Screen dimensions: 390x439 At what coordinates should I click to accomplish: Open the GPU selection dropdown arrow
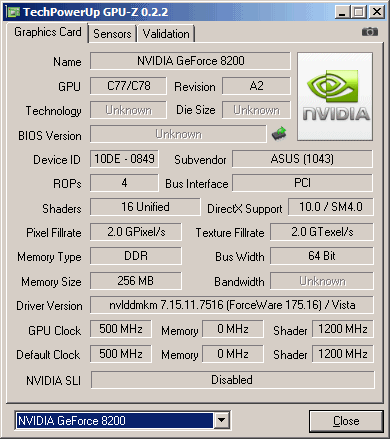coord(222,420)
